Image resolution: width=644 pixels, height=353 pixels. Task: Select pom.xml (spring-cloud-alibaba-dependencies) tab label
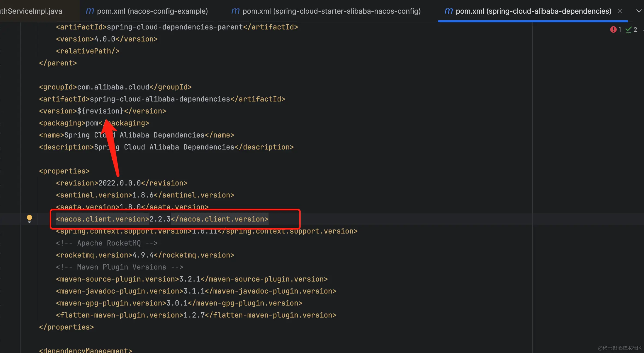point(533,11)
